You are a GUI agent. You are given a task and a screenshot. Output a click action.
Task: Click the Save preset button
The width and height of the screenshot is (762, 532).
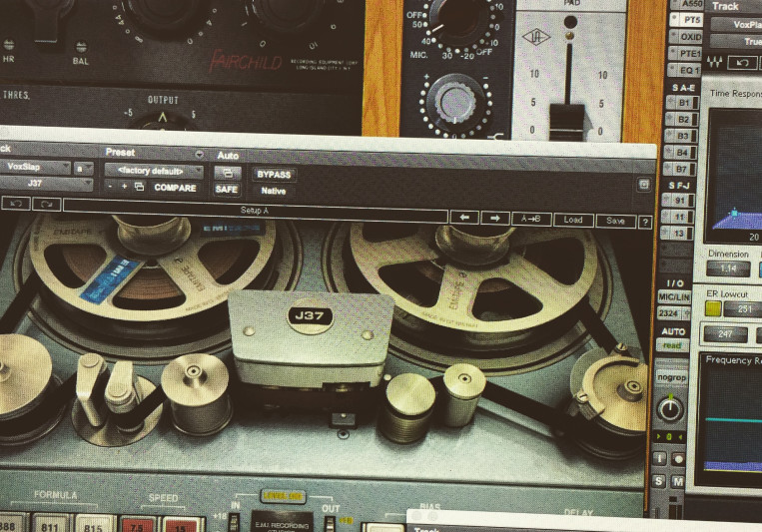[615, 221]
